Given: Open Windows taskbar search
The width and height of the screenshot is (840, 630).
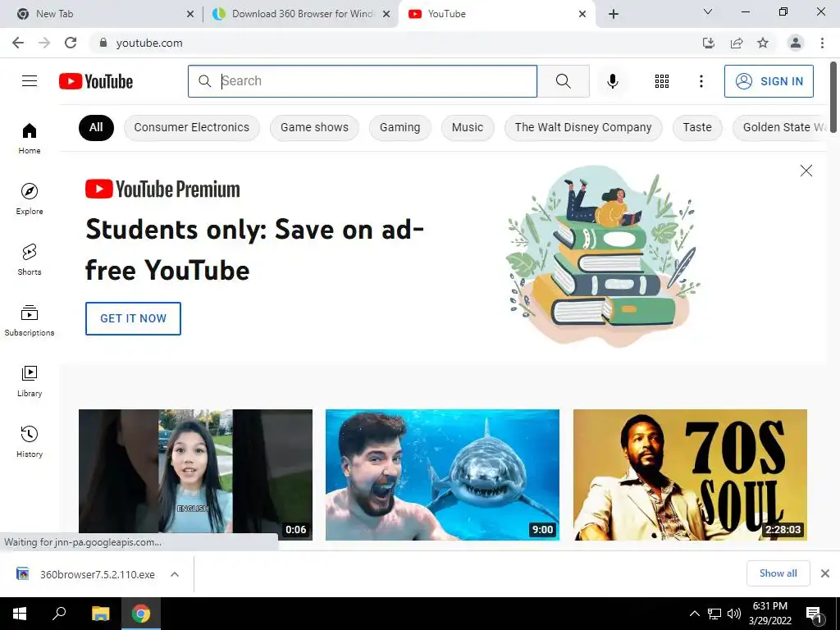Looking at the screenshot, I should coord(59,614).
